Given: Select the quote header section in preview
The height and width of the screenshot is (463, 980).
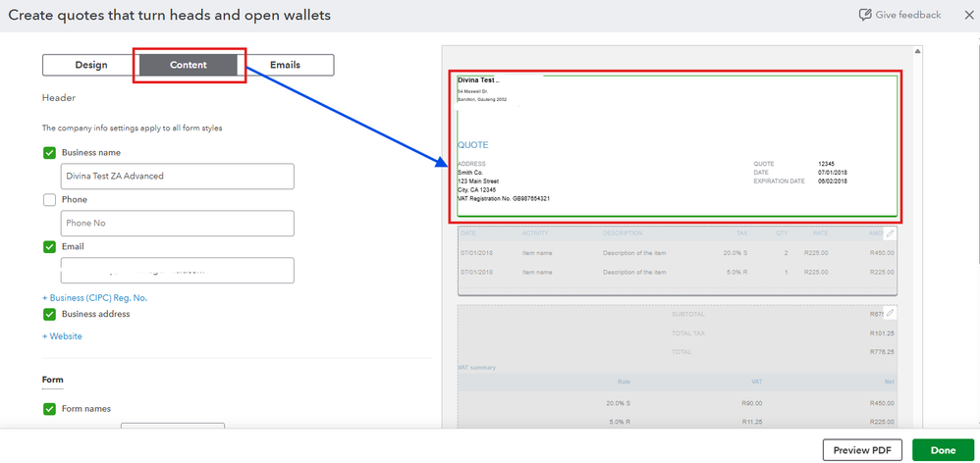Looking at the screenshot, I should tap(678, 146).
